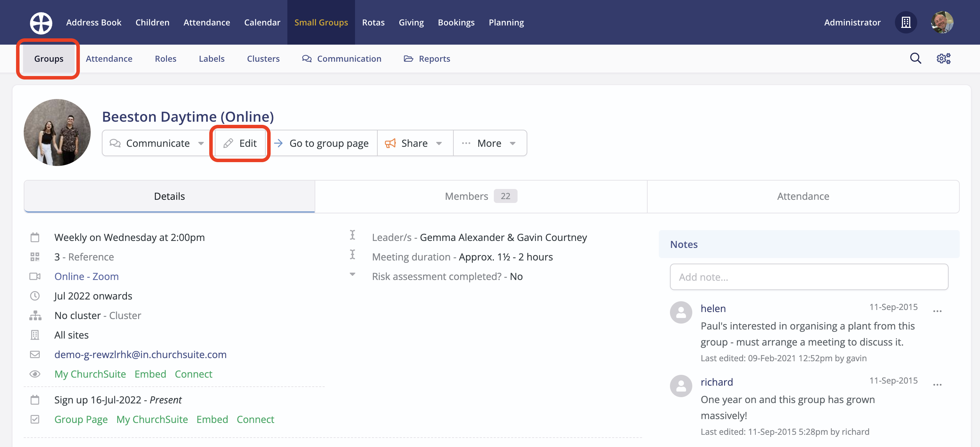This screenshot has height=447, width=980.
Task: Open the Reports section via its folder icon
Action: pyautogui.click(x=408, y=58)
